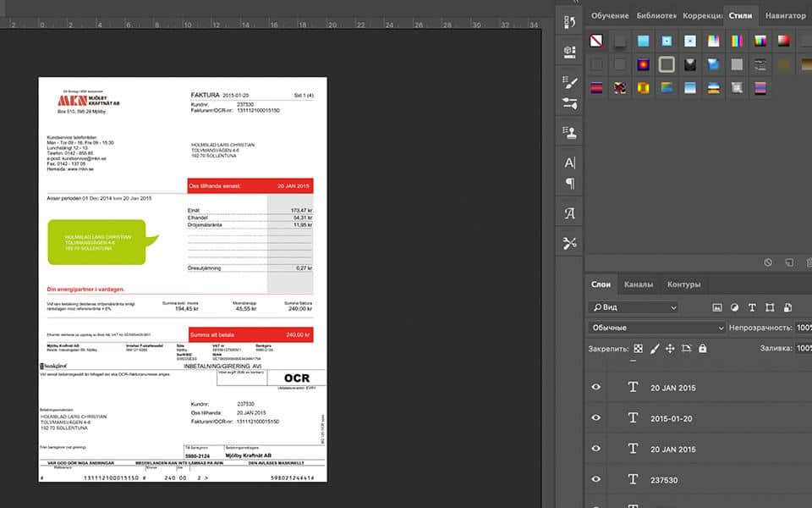
Task: Open the Paragraph panel icon
Action: point(569,184)
